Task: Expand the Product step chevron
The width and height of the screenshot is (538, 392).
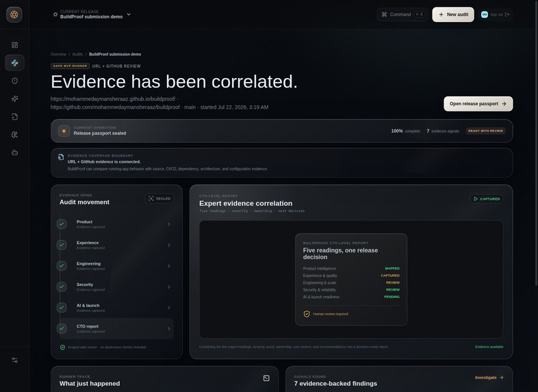Action: 169,224
